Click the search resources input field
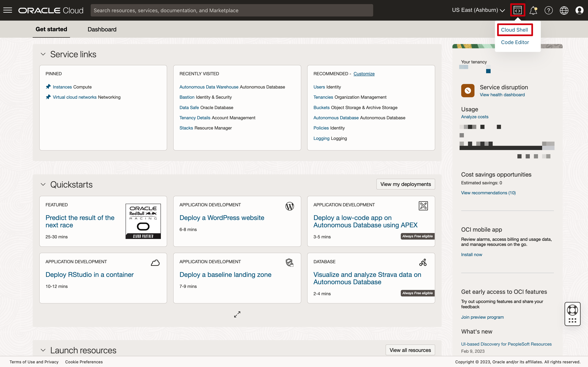 (x=232, y=10)
